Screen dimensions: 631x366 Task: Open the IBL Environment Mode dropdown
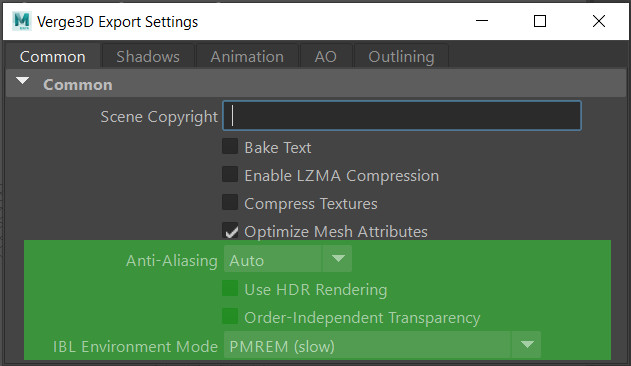[x=382, y=345]
